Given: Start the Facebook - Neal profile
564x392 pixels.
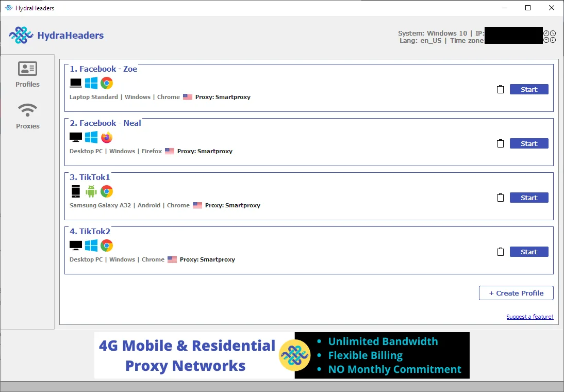Looking at the screenshot, I should pyautogui.click(x=529, y=143).
